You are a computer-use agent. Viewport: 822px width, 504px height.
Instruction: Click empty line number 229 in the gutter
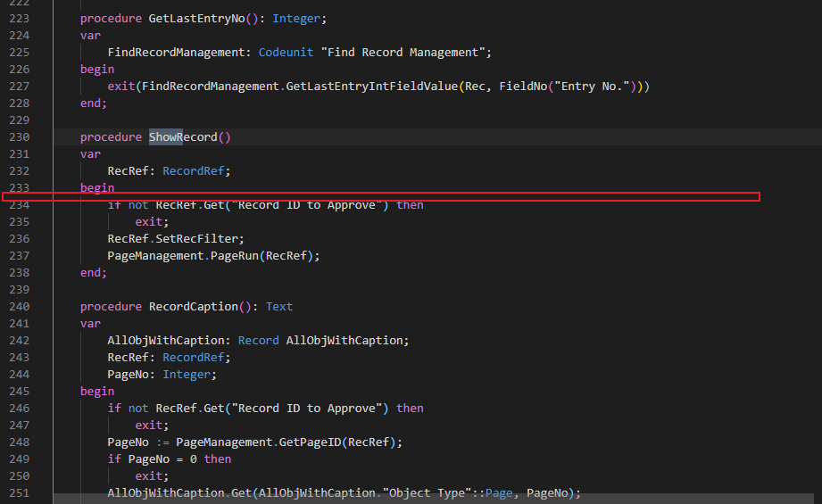(20, 120)
